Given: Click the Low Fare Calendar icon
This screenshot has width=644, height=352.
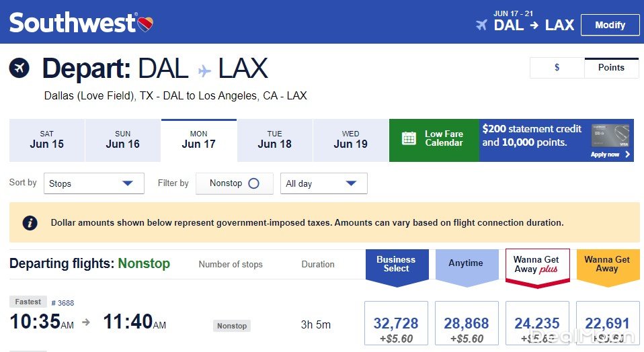Looking at the screenshot, I should click(x=409, y=138).
